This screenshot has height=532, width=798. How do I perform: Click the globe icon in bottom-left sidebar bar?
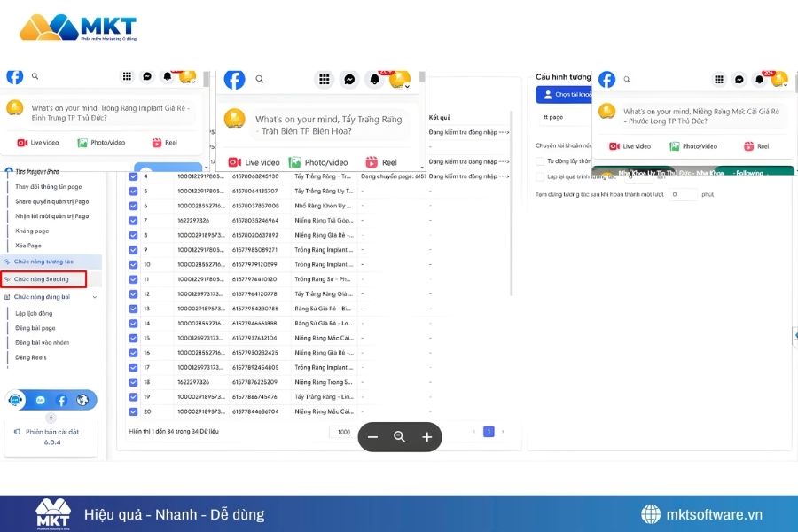tap(82, 400)
